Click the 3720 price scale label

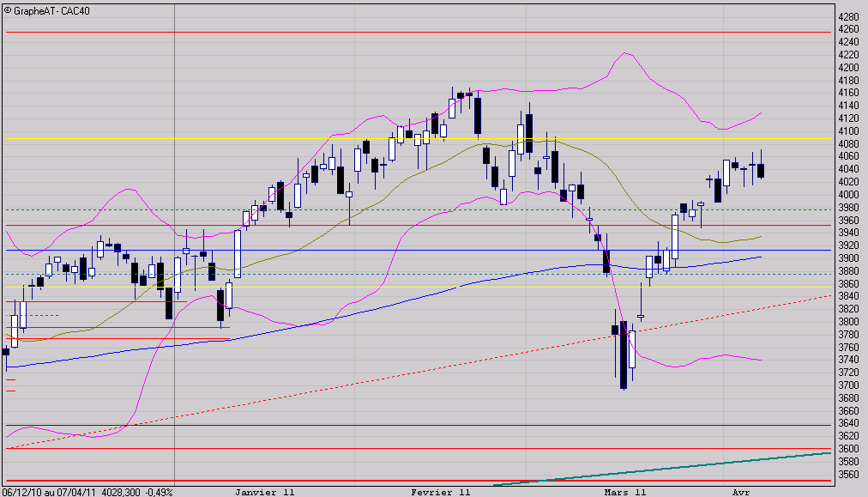pos(848,373)
